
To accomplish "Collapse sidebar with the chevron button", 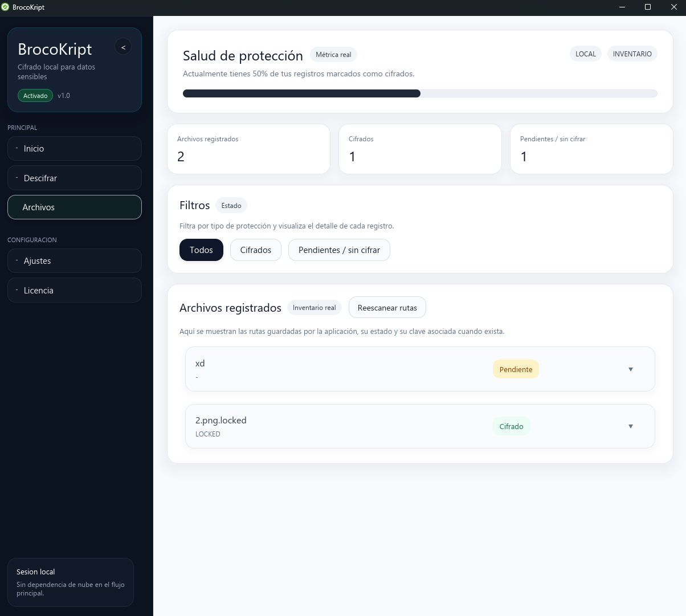I will tap(123, 47).
